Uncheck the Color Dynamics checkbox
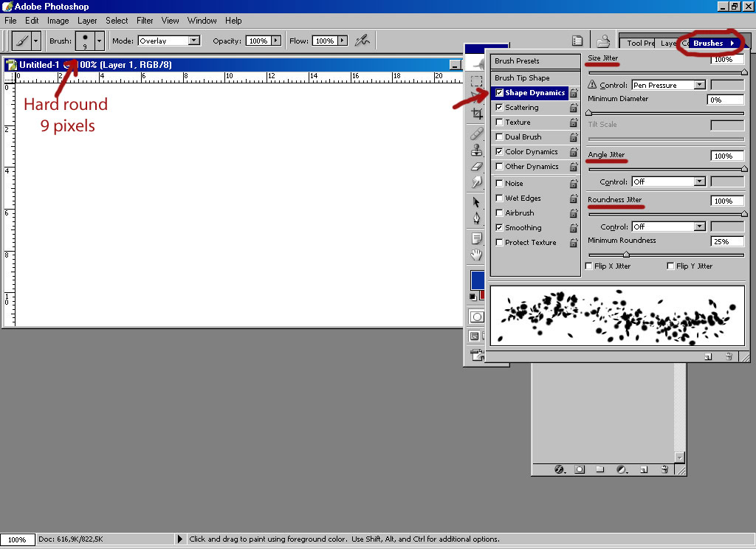The image size is (756, 549). (x=500, y=152)
